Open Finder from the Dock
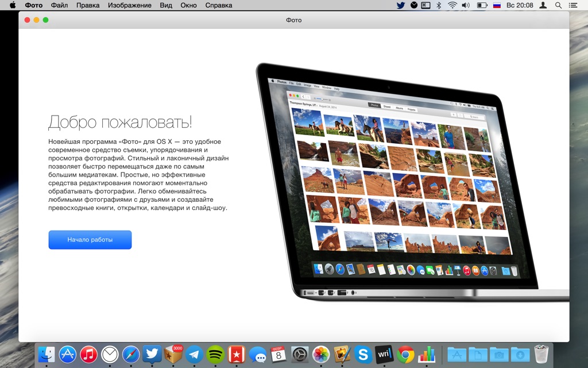The height and width of the screenshot is (368, 588). point(47,354)
